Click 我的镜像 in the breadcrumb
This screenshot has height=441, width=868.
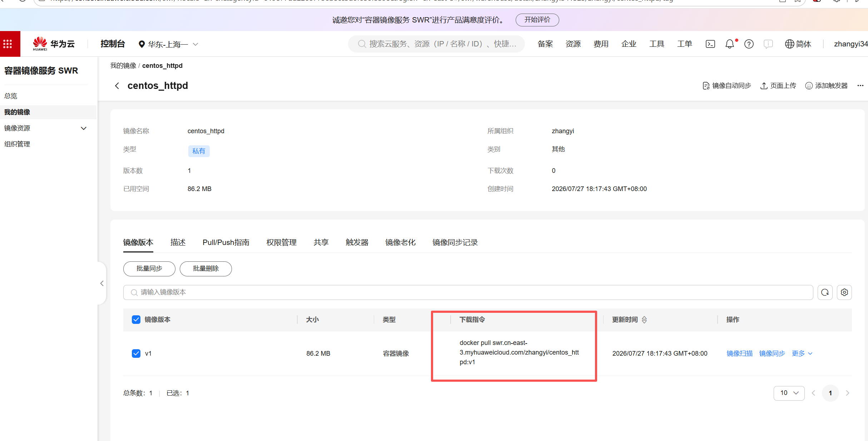pyautogui.click(x=123, y=66)
